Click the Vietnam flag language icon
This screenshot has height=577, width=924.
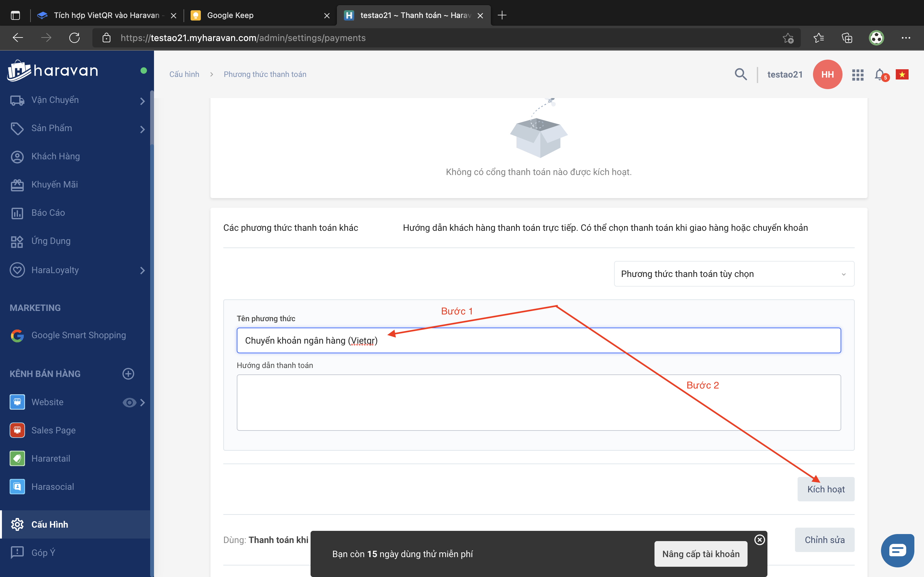tap(902, 74)
